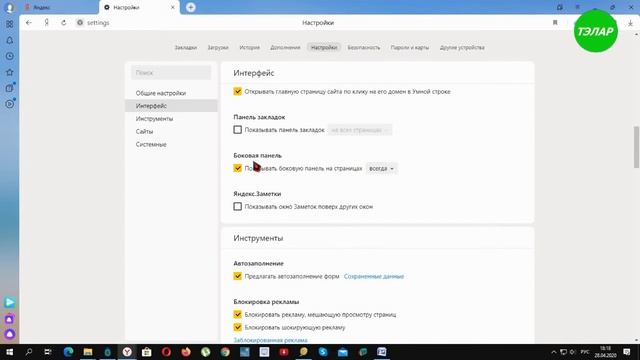
Task: Click the Yandex 'Я' home button
Action: pos(47,23)
